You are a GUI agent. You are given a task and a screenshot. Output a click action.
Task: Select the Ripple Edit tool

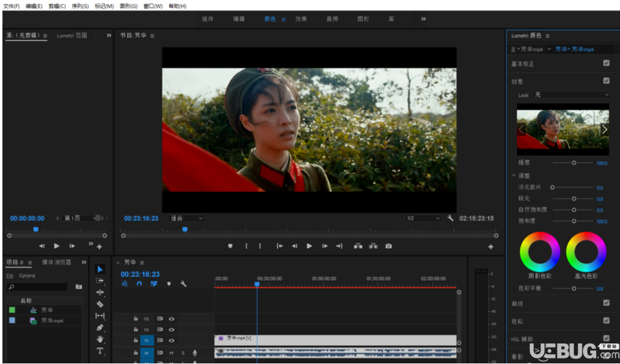tap(100, 293)
